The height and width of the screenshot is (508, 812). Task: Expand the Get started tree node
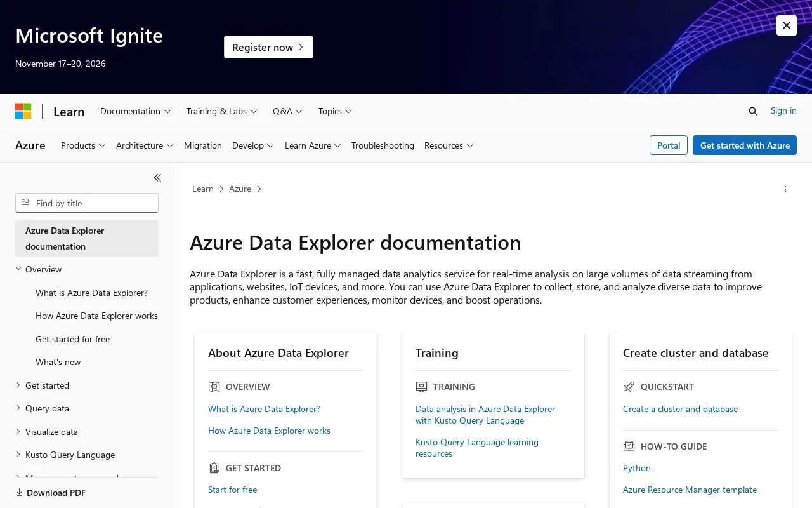(x=18, y=385)
